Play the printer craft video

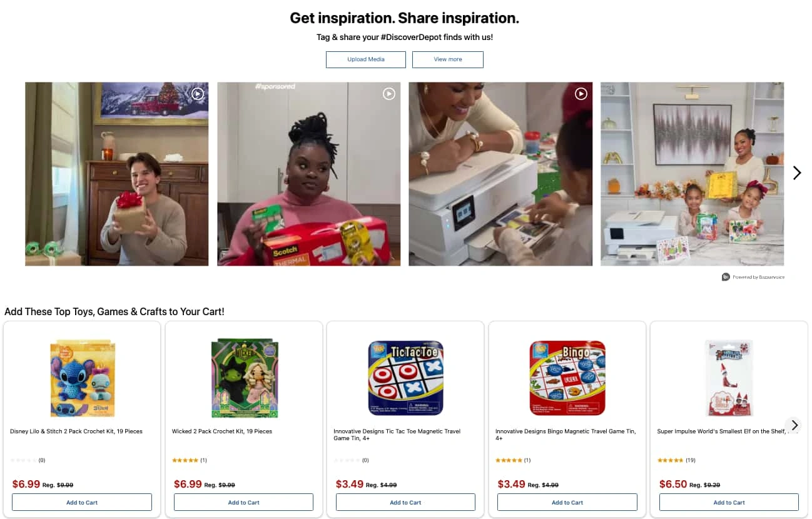[500, 174]
